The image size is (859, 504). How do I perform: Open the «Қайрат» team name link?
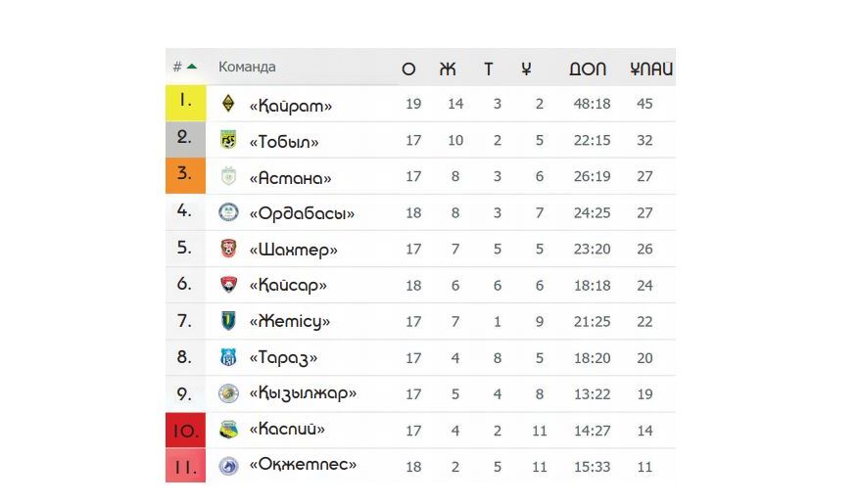pos(291,105)
